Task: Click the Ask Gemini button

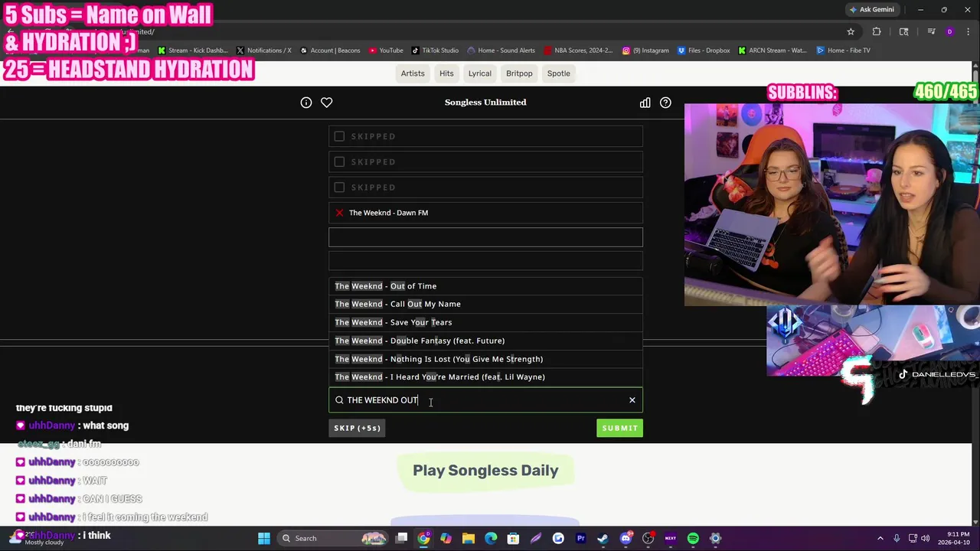Action: 871,10
